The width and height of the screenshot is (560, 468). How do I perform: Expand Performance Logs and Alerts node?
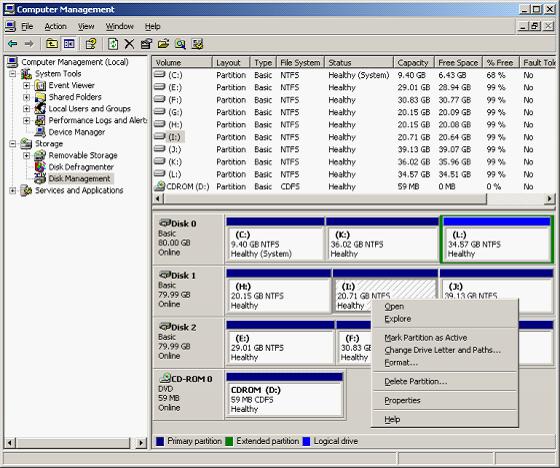(26, 121)
